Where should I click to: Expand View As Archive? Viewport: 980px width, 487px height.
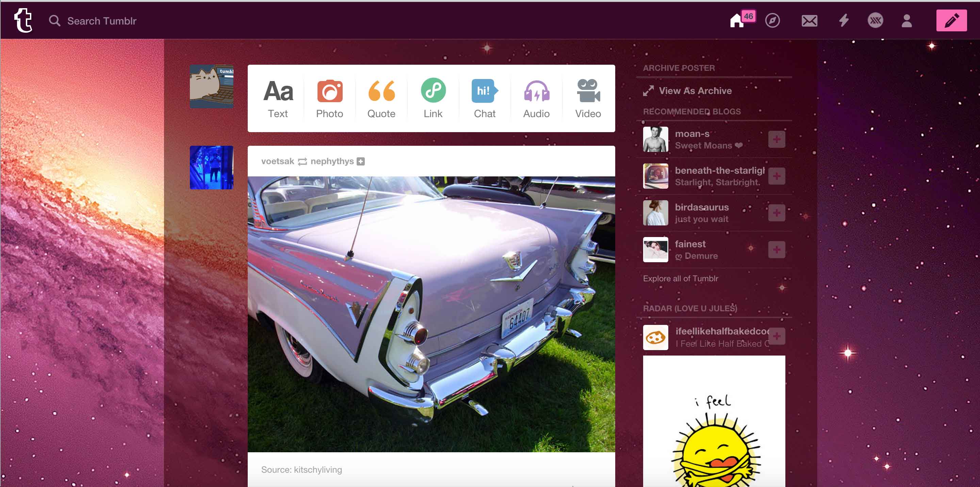[x=695, y=91]
